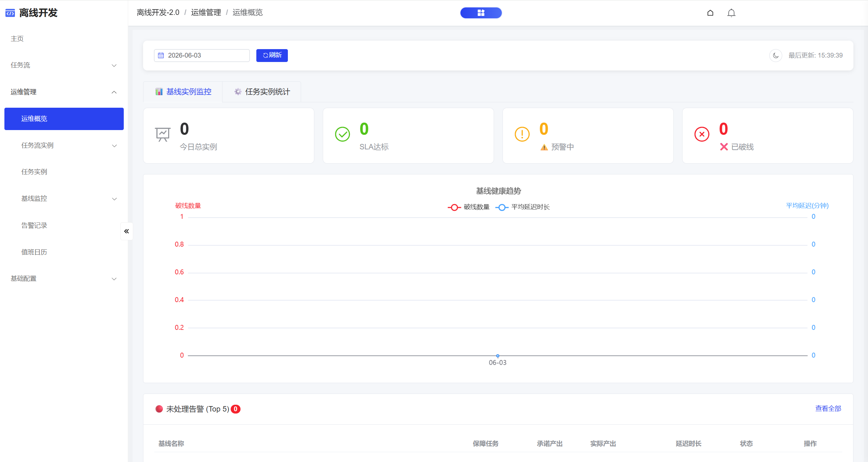868x462 pixels.
Task: Click the warning triangle beside 预警中
Action: [x=544, y=147]
